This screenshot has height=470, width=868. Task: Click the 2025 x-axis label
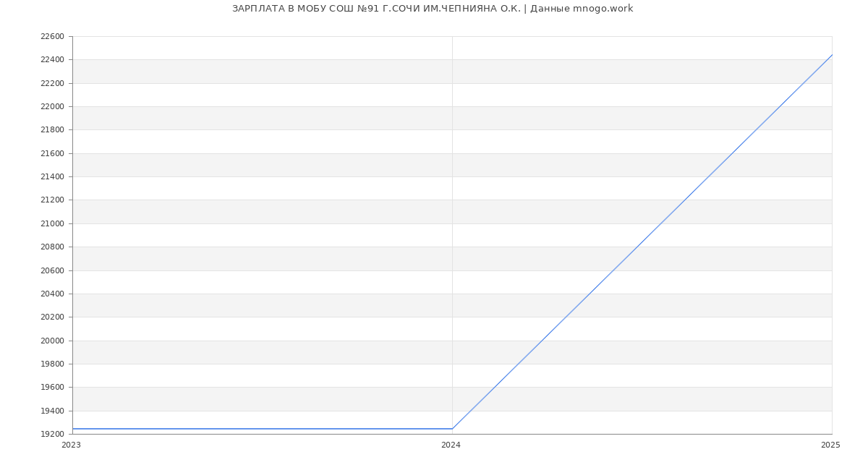830,445
